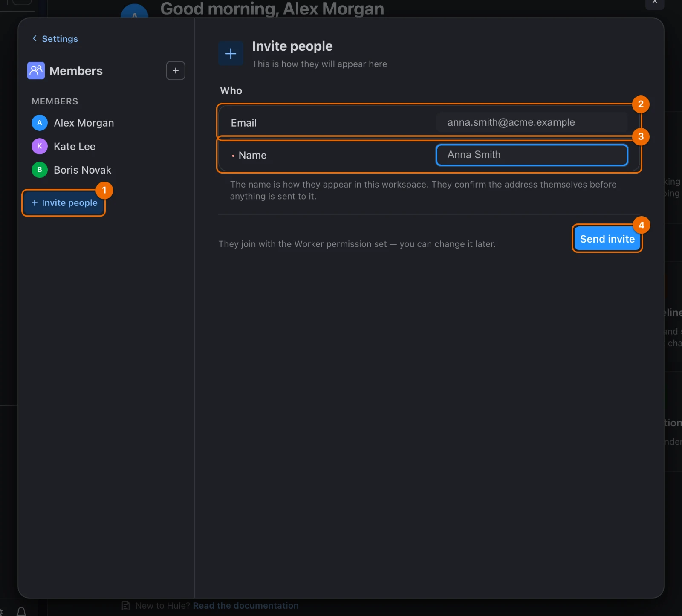Select the Kate Lee member name
682x616 pixels.
pos(75,146)
